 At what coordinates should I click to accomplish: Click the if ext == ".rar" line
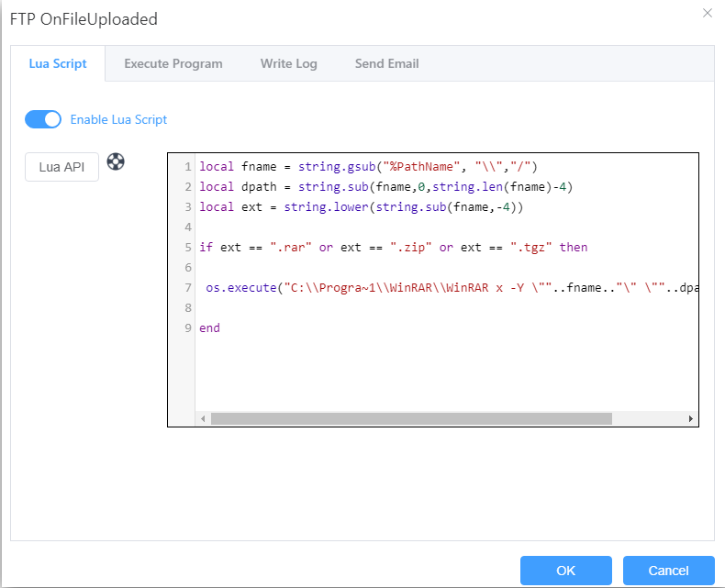point(393,248)
